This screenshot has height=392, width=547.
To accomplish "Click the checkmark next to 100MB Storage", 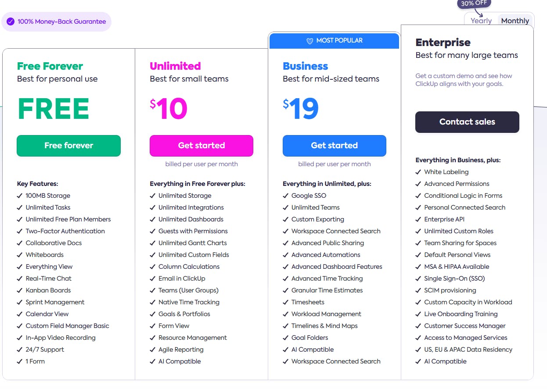I will 20,196.
